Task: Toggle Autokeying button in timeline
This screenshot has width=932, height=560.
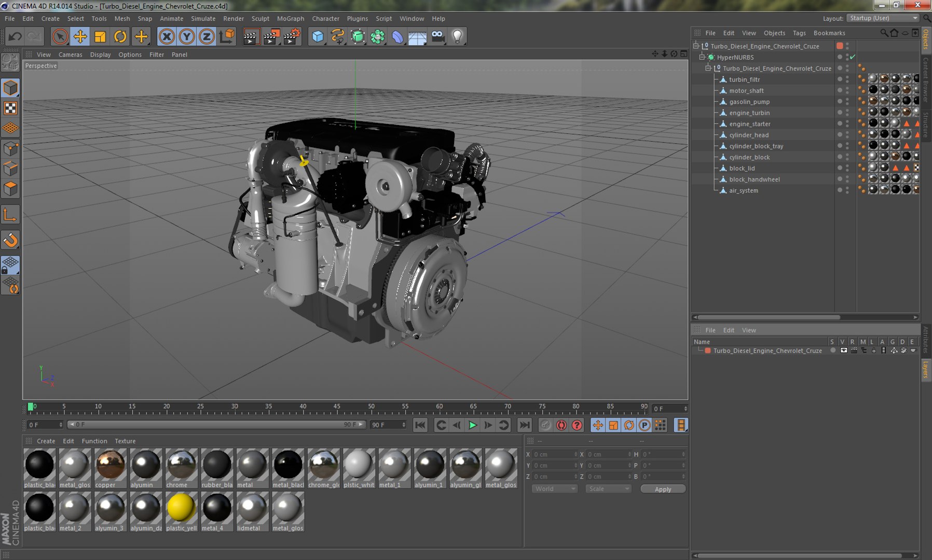Action: pos(561,425)
